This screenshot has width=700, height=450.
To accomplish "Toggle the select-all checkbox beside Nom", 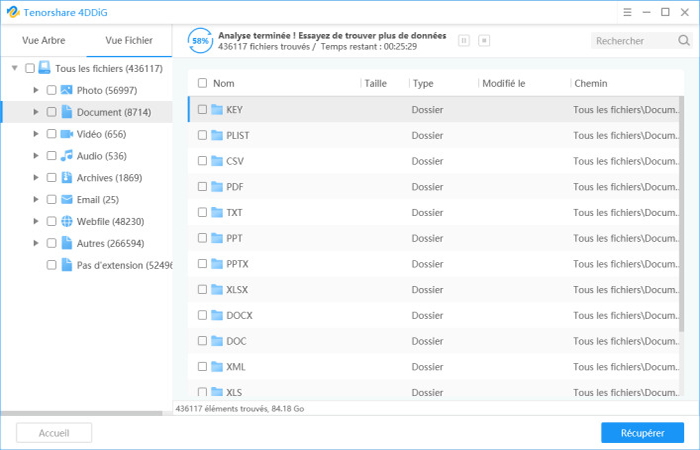I will point(203,84).
